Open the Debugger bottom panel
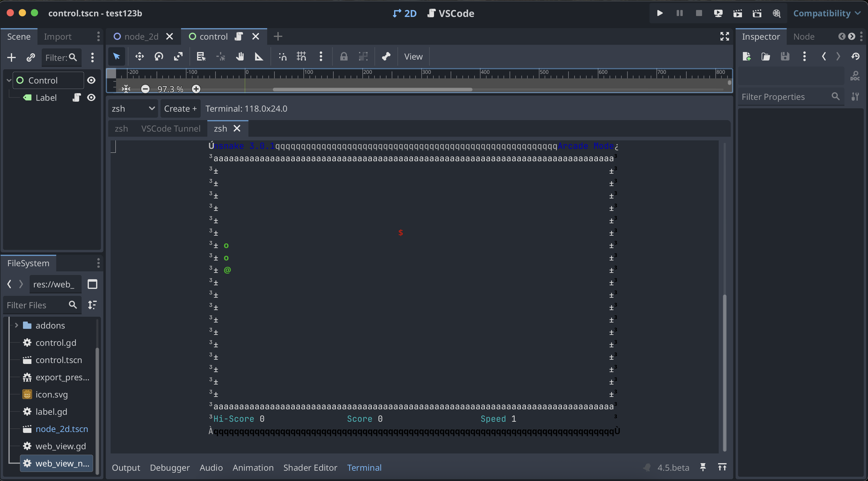Viewport: 868px width, 481px height. click(x=170, y=467)
